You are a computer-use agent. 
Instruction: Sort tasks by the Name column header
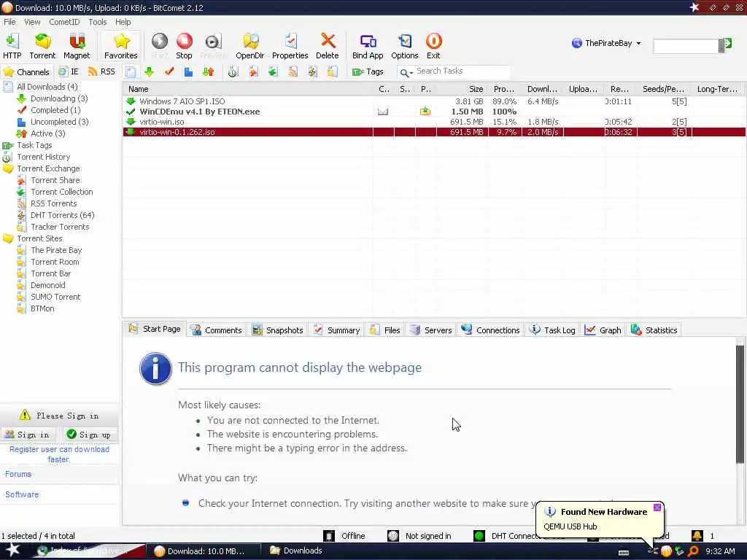pyautogui.click(x=248, y=89)
